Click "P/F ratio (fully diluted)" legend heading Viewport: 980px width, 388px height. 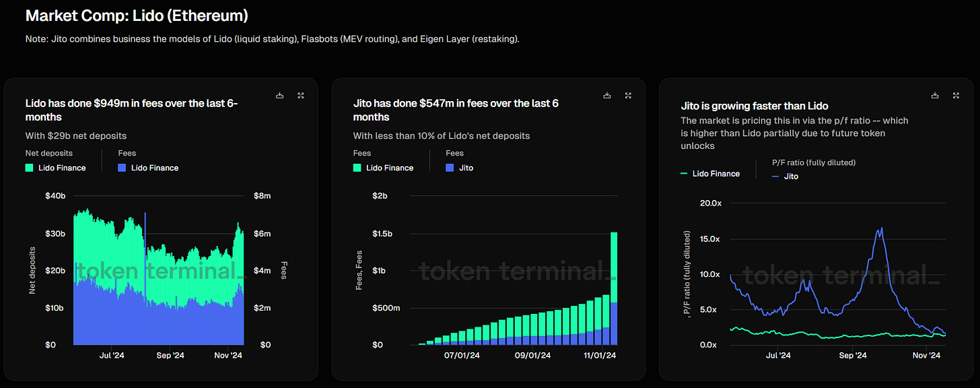coord(814,162)
